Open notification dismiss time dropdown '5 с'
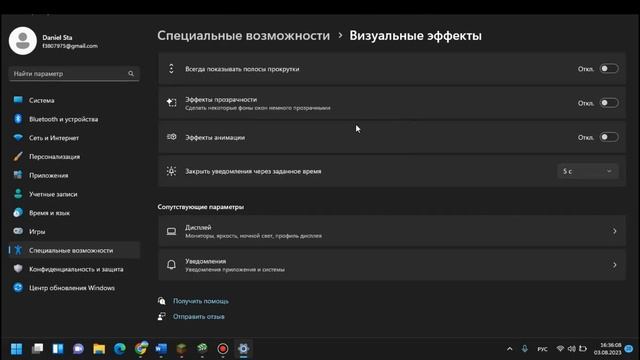The image size is (640, 360). (587, 171)
